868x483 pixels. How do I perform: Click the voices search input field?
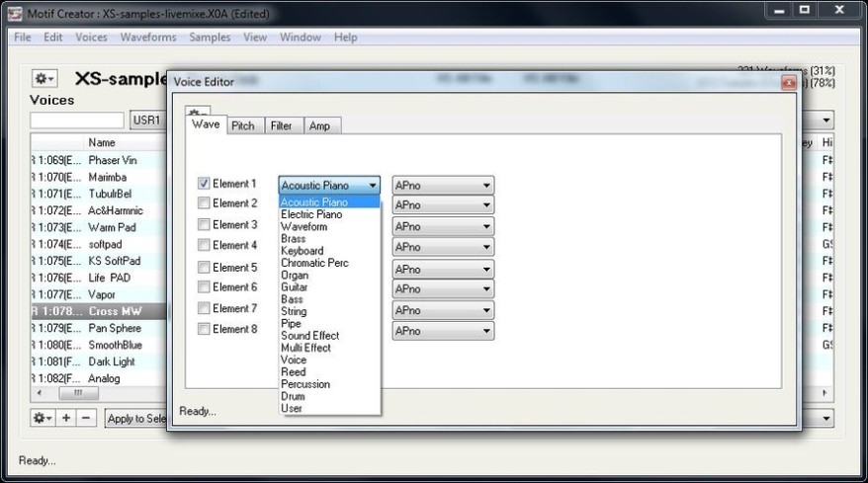pyautogui.click(x=77, y=121)
